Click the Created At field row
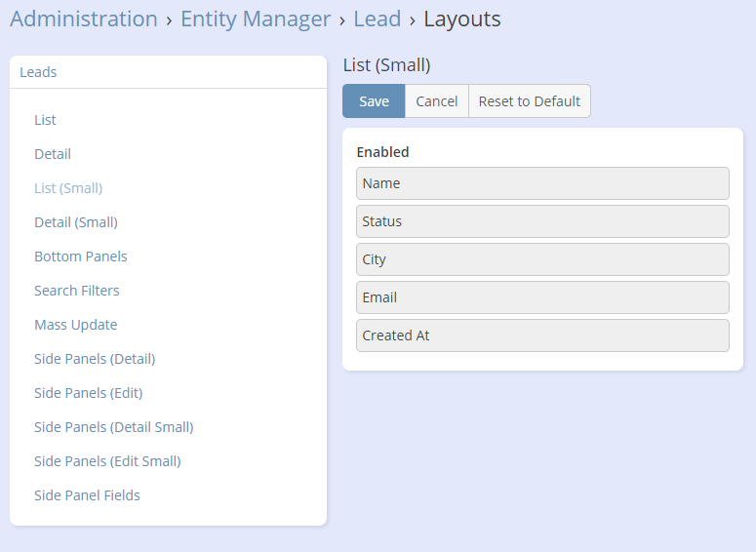 [542, 335]
